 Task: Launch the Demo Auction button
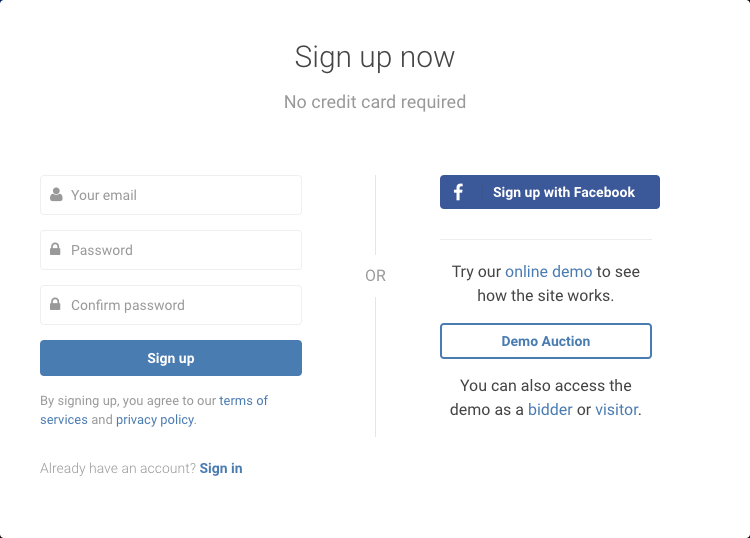coord(546,341)
